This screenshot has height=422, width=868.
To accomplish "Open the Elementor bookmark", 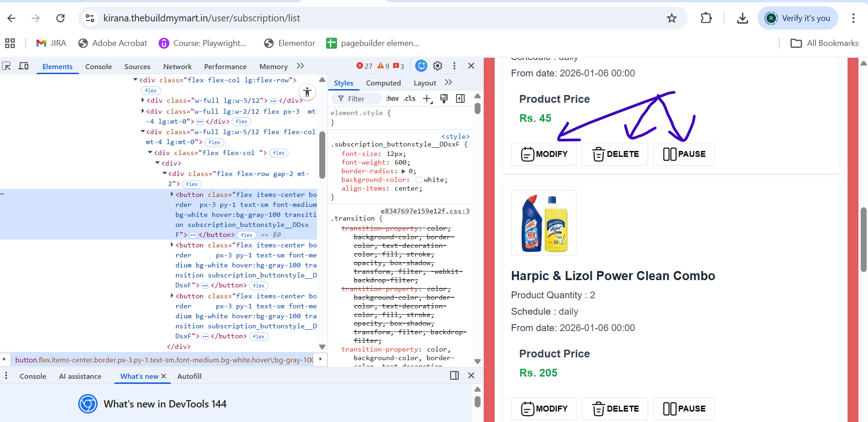I will coord(290,43).
